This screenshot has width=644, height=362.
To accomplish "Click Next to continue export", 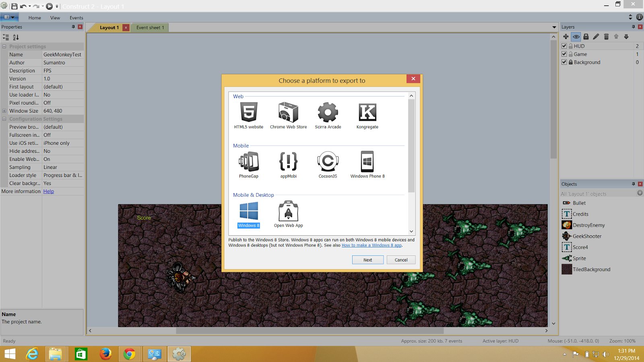I will coord(367,260).
